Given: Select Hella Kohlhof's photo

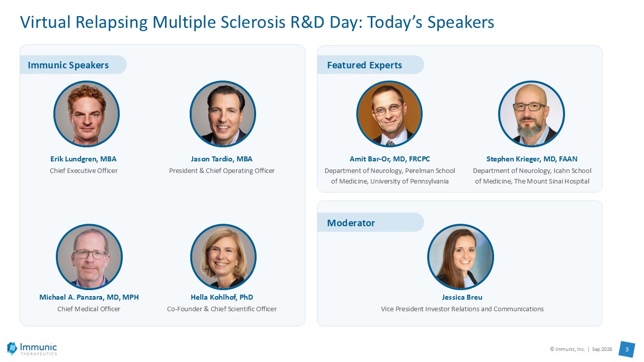Looking at the screenshot, I should pos(223,257).
